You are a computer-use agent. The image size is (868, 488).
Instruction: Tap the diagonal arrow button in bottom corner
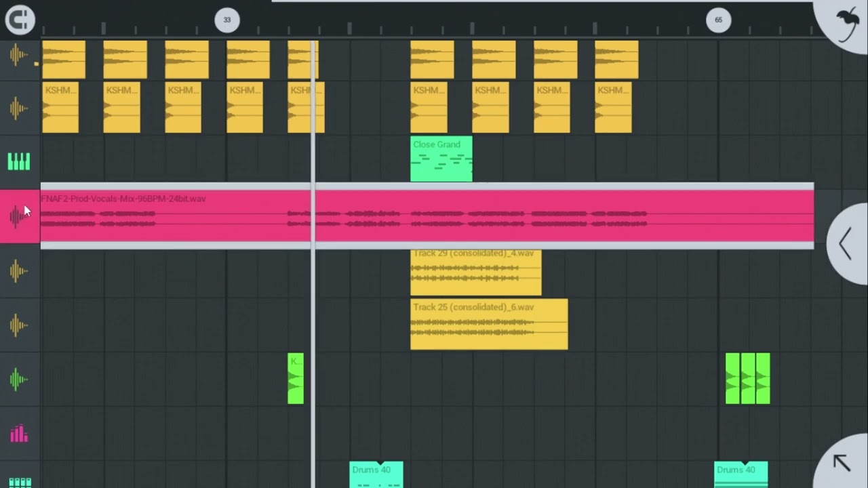coord(842,462)
